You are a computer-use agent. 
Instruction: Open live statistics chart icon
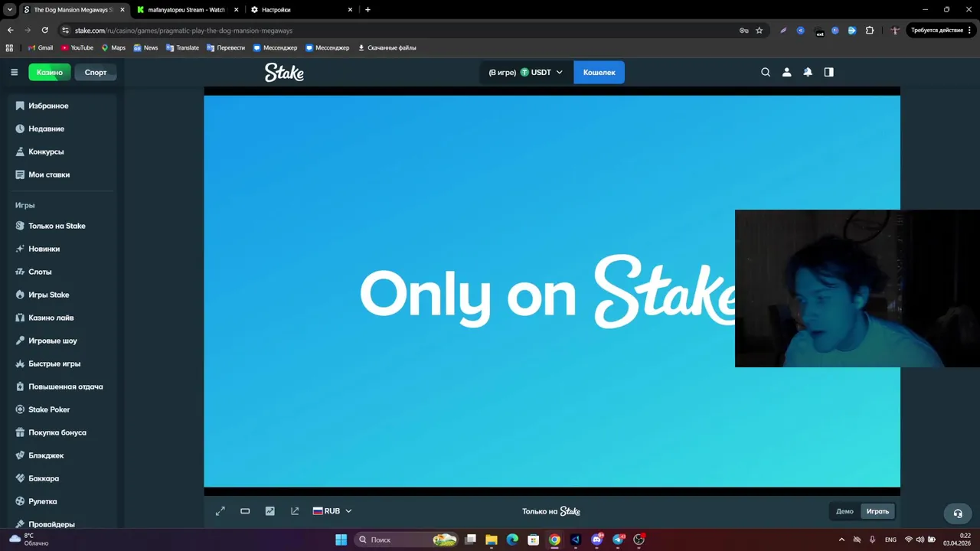(269, 511)
